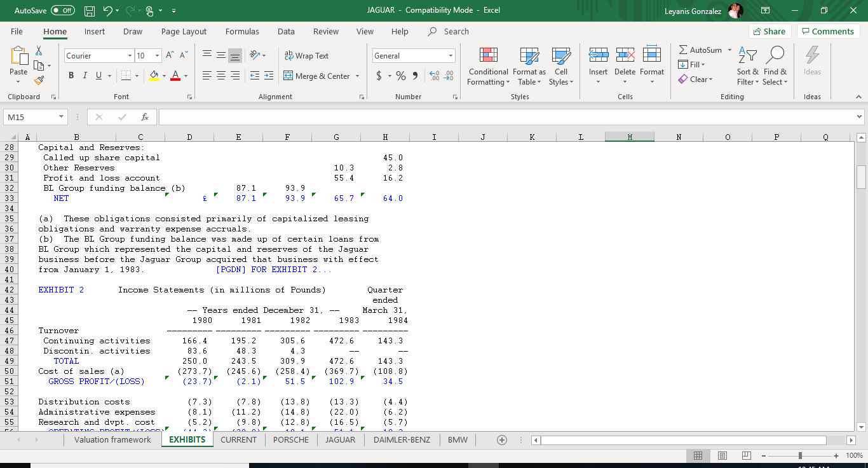Decrease font size with the small A
The width and height of the screenshot is (868, 468).
pos(183,56)
